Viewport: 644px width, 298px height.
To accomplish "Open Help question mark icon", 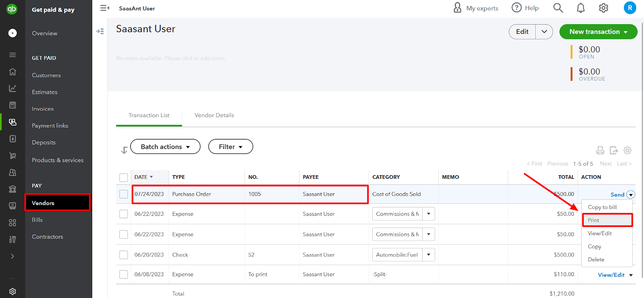I will click(x=516, y=8).
